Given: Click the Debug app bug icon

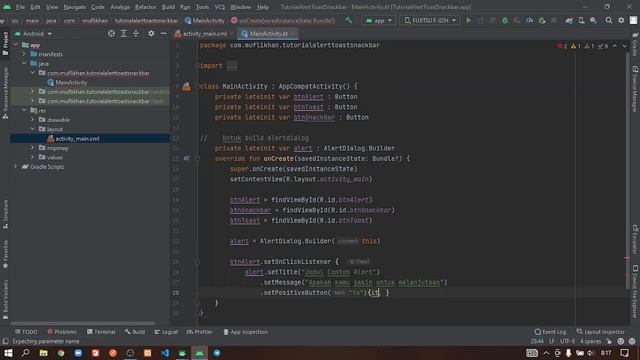Looking at the screenshot, I should pos(505,20).
